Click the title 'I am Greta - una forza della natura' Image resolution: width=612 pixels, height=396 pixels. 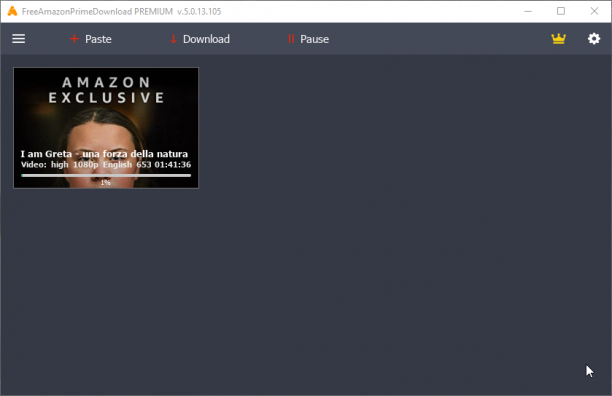point(104,154)
